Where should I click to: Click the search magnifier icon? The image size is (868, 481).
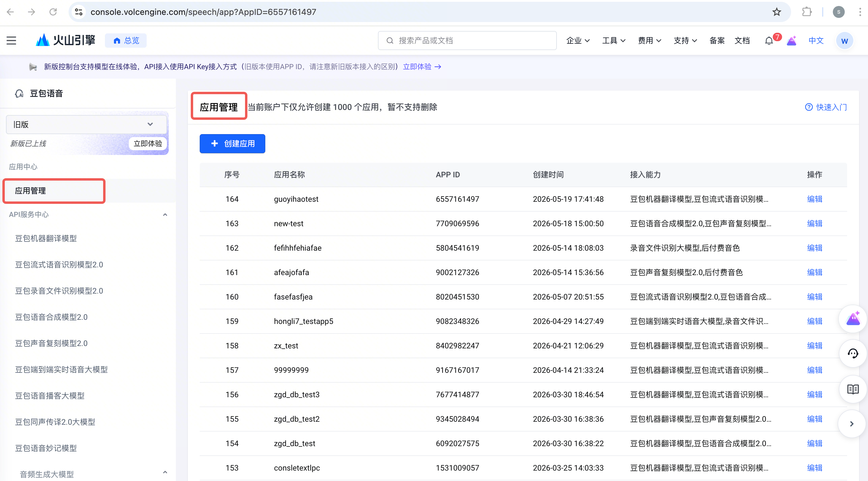(390, 41)
